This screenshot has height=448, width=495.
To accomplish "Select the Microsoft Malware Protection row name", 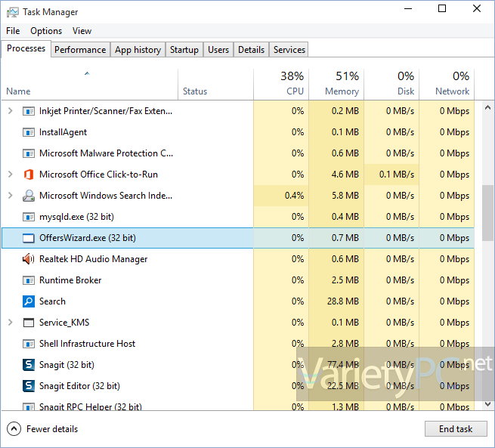I will pos(106,153).
